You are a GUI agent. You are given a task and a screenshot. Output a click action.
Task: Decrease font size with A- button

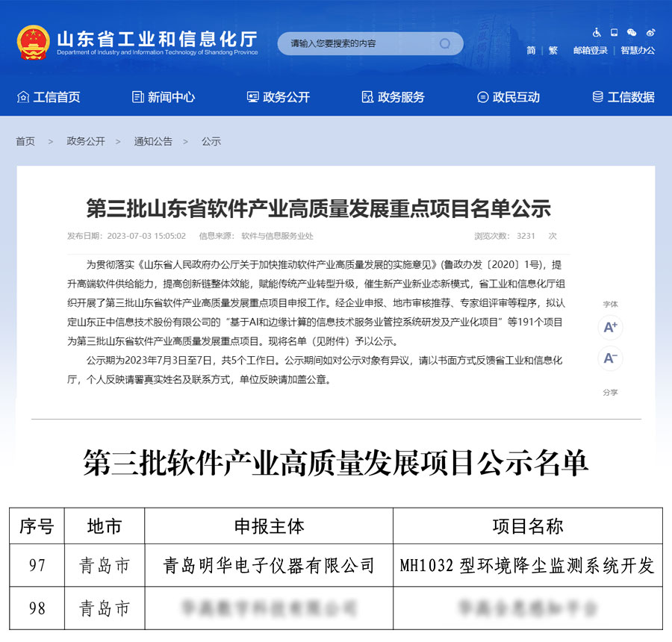610,358
